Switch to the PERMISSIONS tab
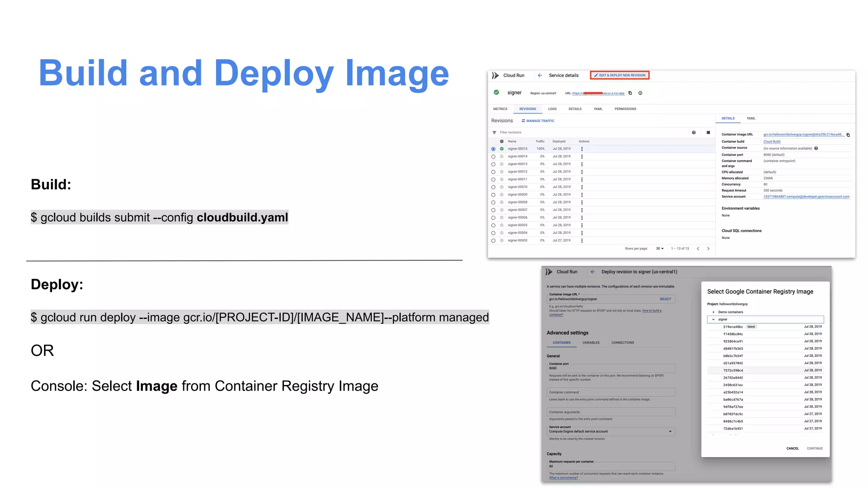This screenshot has height=488, width=868. click(x=625, y=109)
